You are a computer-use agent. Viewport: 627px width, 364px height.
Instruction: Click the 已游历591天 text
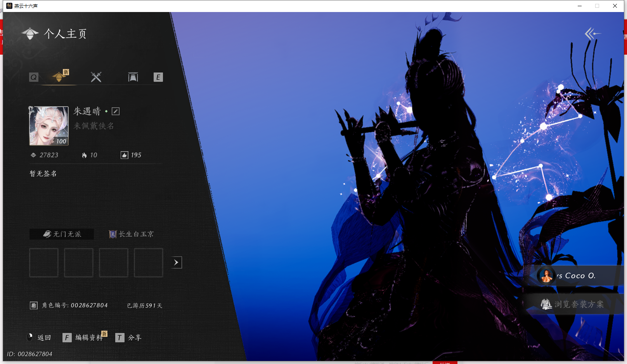point(145,305)
